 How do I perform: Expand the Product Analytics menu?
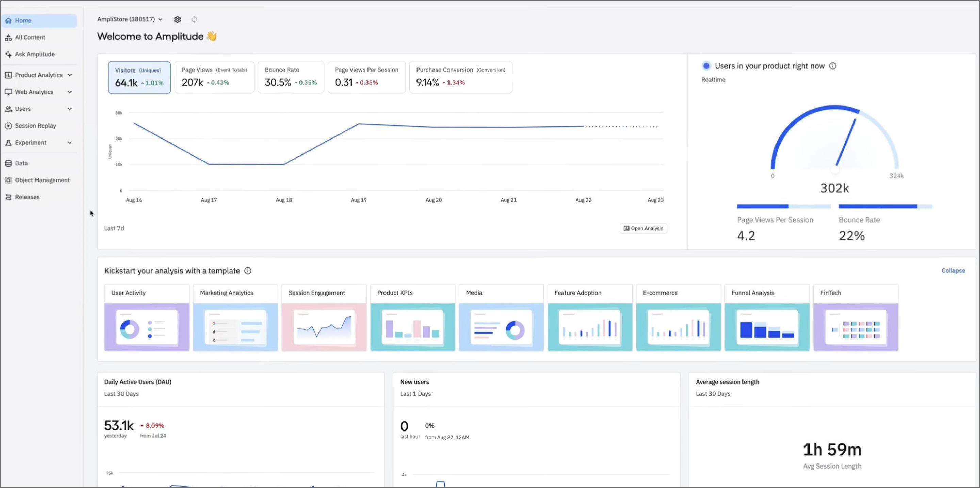(x=39, y=75)
